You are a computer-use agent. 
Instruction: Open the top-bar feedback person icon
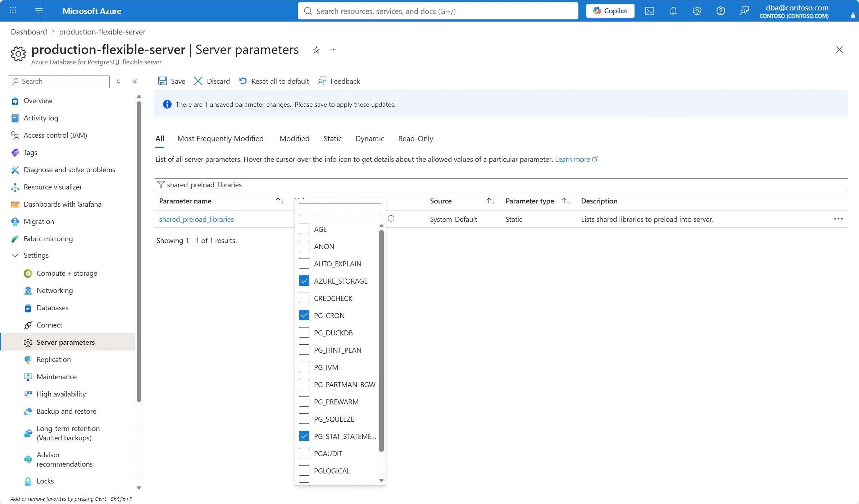pyautogui.click(x=745, y=11)
